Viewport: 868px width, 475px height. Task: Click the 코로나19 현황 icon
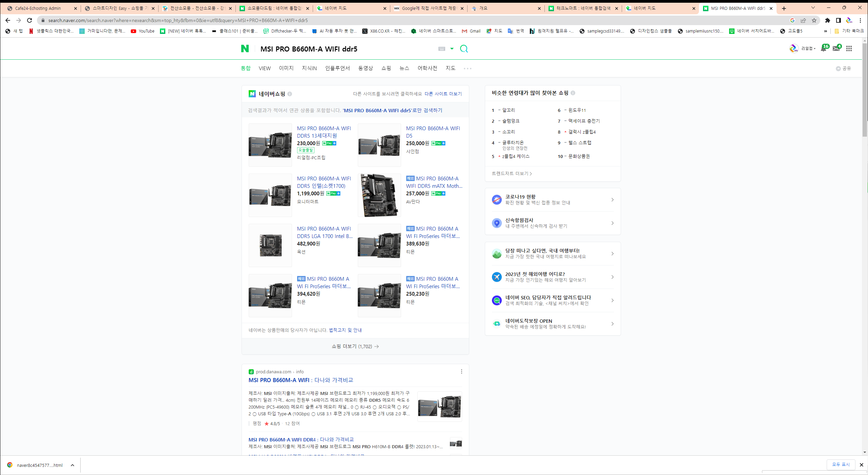(x=497, y=200)
